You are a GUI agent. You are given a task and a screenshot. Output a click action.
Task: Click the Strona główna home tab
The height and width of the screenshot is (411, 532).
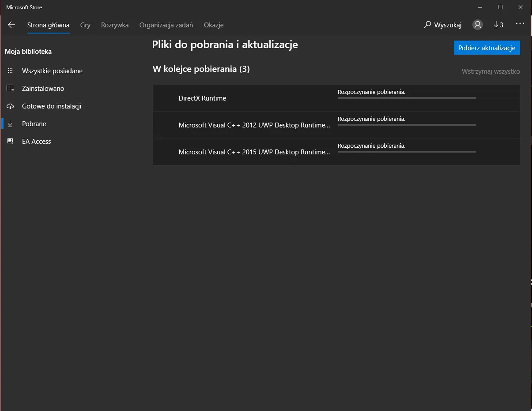tap(48, 25)
